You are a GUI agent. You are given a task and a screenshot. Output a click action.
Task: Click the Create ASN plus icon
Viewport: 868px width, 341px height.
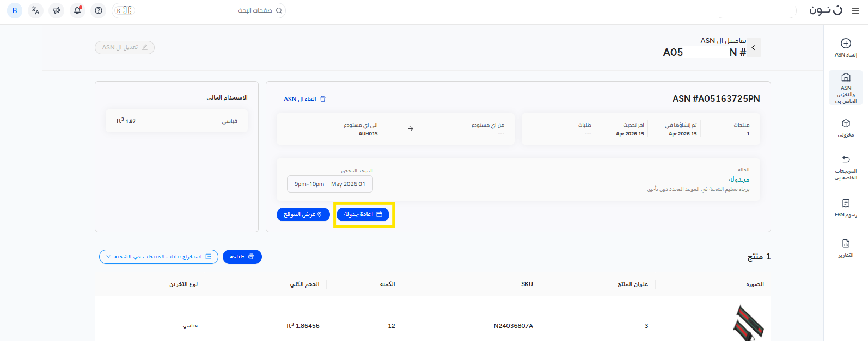click(x=846, y=44)
